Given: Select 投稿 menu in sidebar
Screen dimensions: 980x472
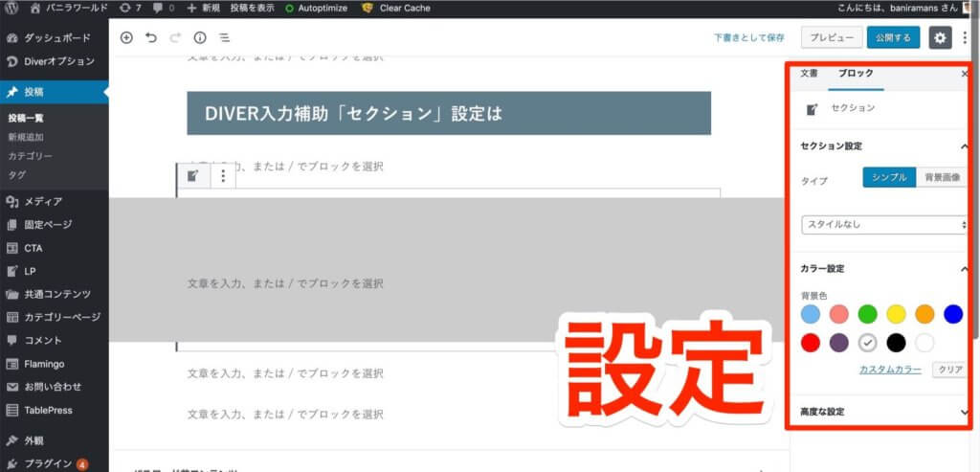Looking at the screenshot, I should point(55,92).
